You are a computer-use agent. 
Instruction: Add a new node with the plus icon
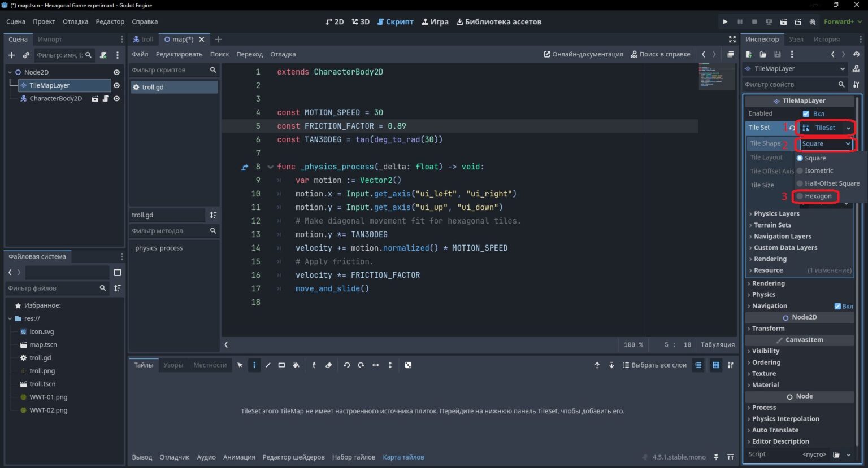coord(12,55)
